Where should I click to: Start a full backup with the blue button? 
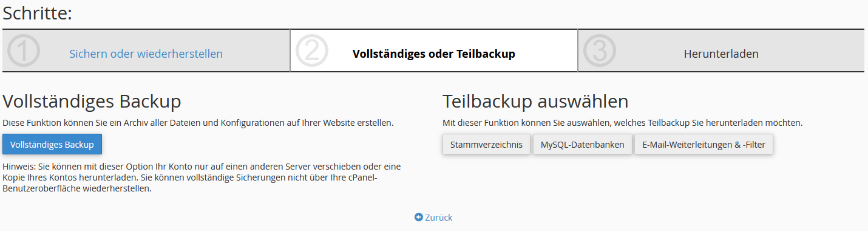coord(52,145)
